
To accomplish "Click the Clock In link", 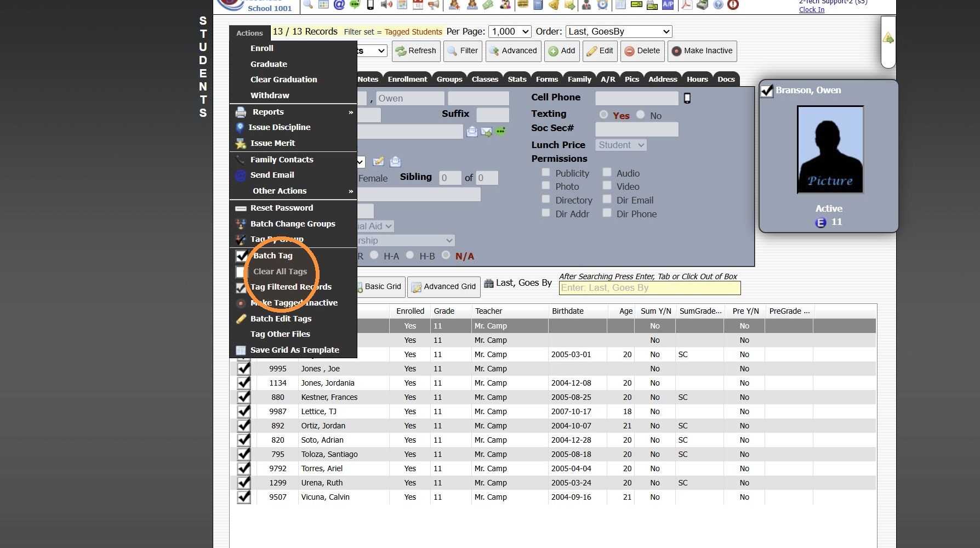I will [x=812, y=10].
